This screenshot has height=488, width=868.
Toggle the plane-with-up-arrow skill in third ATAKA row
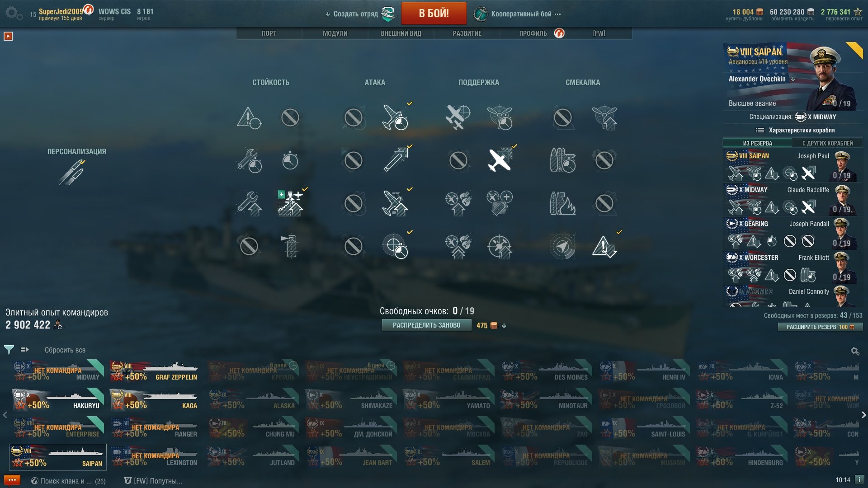point(395,203)
